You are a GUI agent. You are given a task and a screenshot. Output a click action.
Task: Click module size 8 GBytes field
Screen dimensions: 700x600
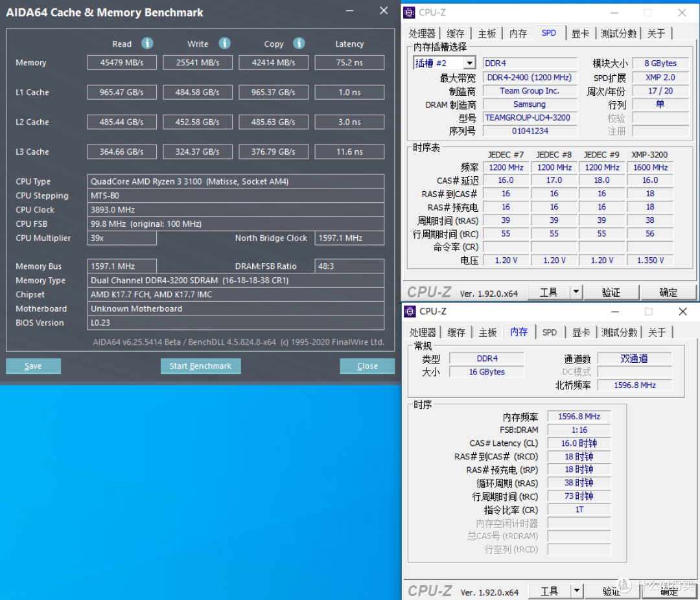pos(660,63)
